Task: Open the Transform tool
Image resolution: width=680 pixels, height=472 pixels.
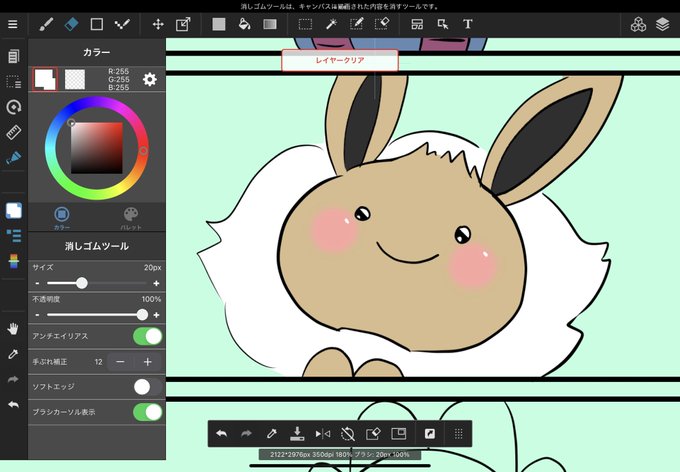Action: (183, 24)
